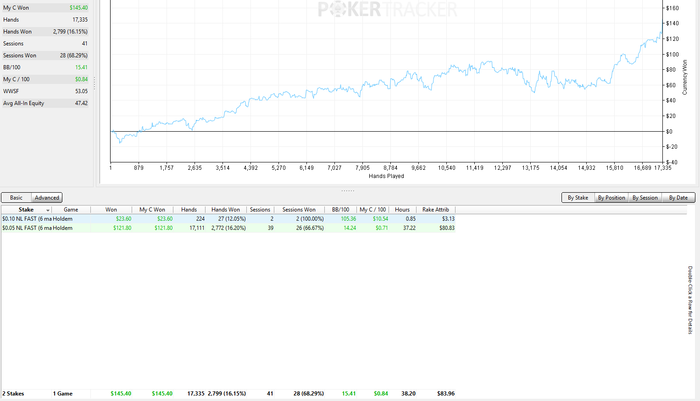Click the $23.60 Won cell
Viewport: 700px width, 401px height.
[123, 219]
